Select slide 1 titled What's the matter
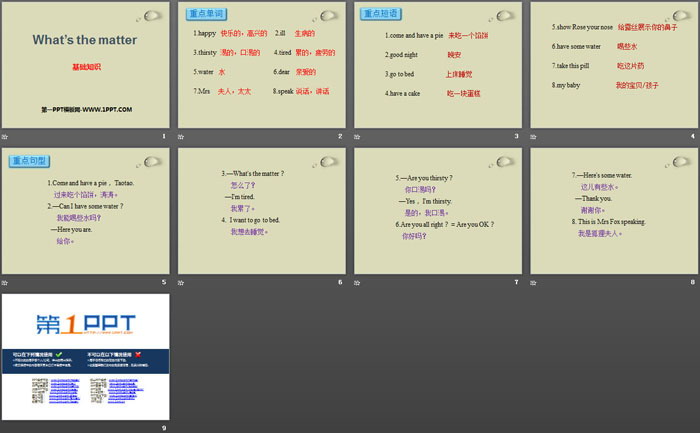700x433 pixels. coord(86,65)
